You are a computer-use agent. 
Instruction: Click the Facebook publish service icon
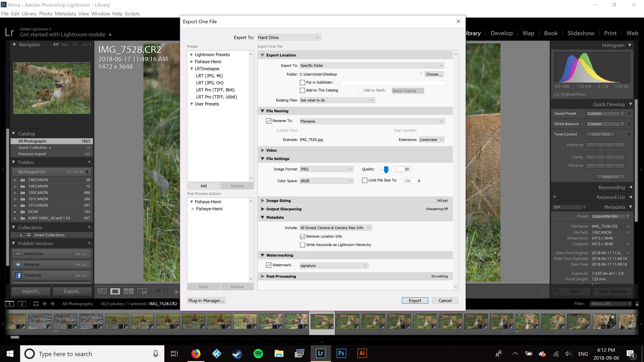pos(18,275)
